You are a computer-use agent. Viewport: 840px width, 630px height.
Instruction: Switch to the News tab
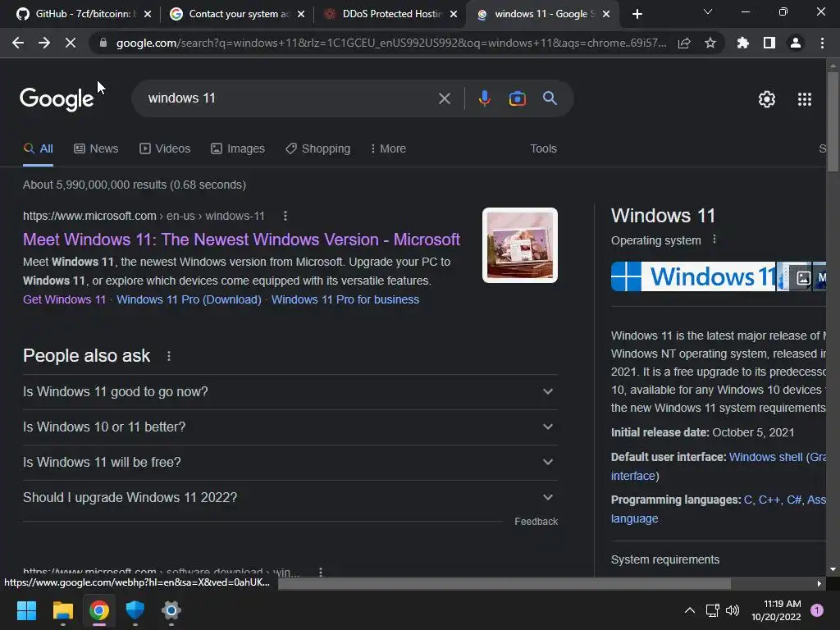96,148
